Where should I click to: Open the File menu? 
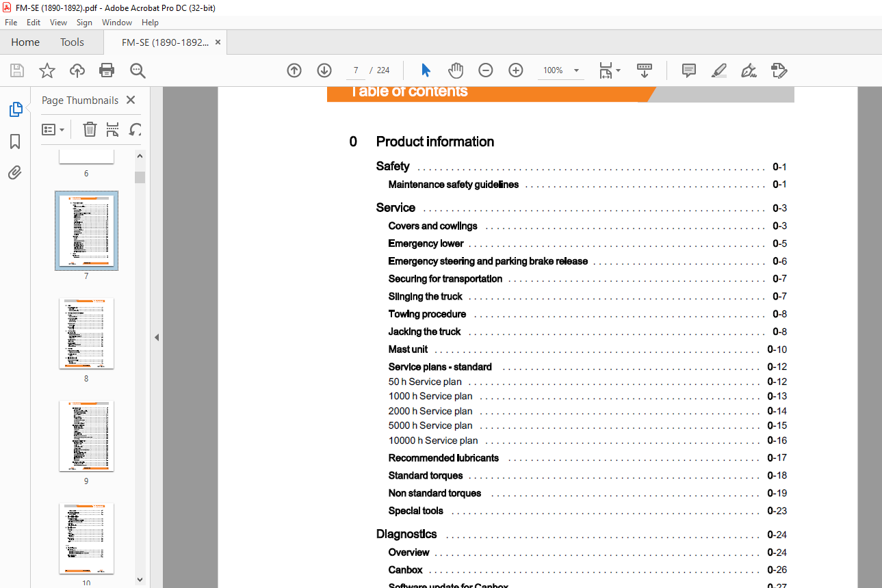[x=11, y=23]
